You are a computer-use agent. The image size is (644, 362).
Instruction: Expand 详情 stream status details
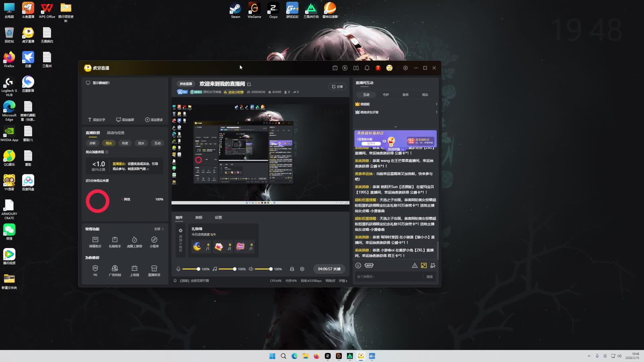pyautogui.click(x=343, y=281)
